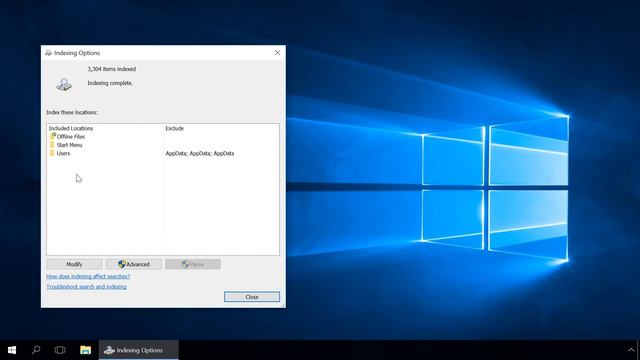The image size is (640, 360).
Task: Launch File Explorer from taskbar
Action: (85, 350)
